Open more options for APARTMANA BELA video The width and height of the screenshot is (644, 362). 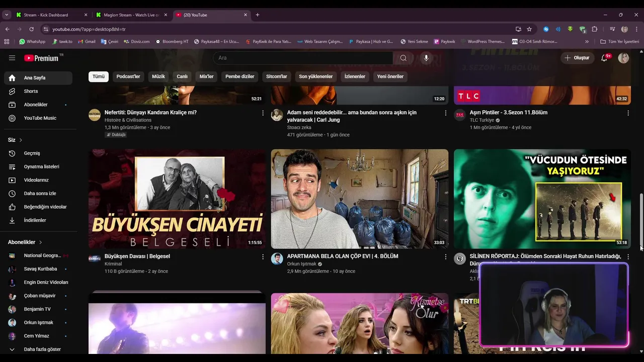click(445, 257)
